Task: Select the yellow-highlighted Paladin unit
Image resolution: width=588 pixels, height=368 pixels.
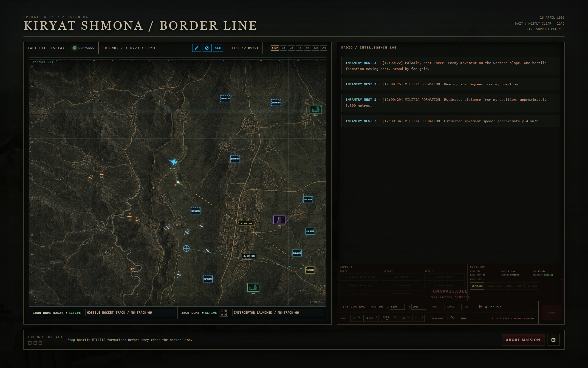Action: pyautogui.click(x=310, y=270)
